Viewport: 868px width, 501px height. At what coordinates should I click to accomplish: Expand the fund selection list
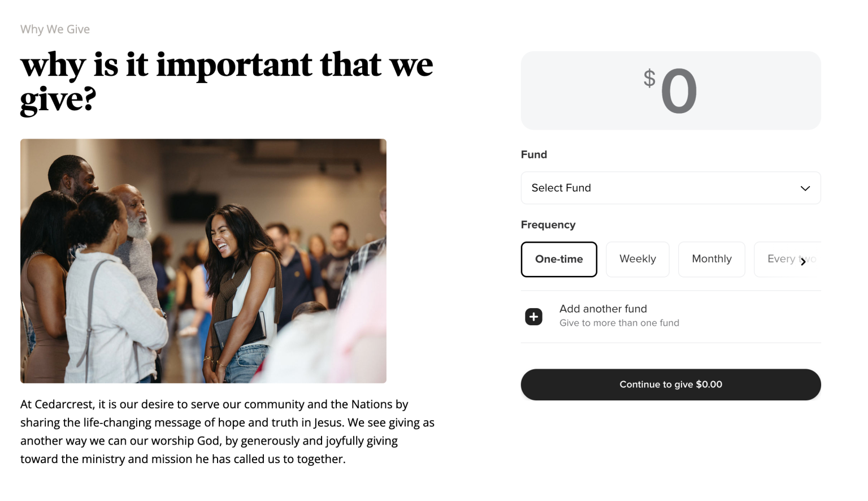[670, 188]
